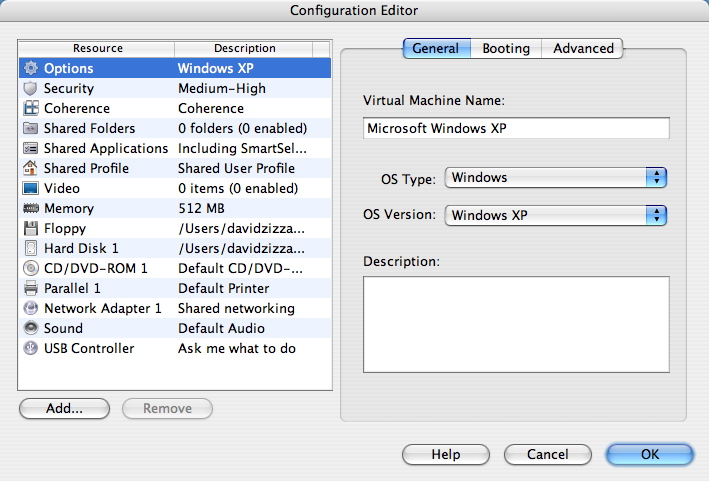This screenshot has width=709, height=481.
Task: Cancel the configuration changes
Action: click(548, 454)
